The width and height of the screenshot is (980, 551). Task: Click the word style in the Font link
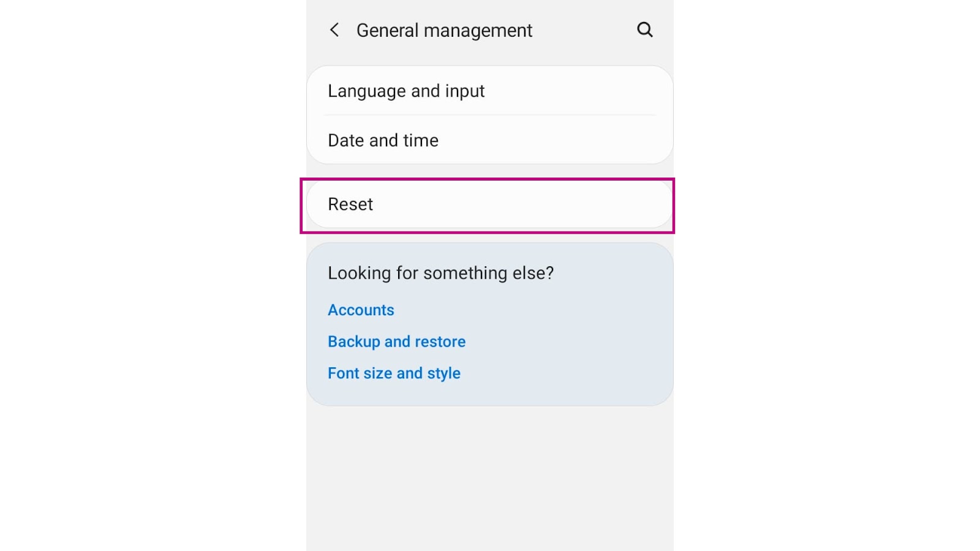[x=443, y=373]
